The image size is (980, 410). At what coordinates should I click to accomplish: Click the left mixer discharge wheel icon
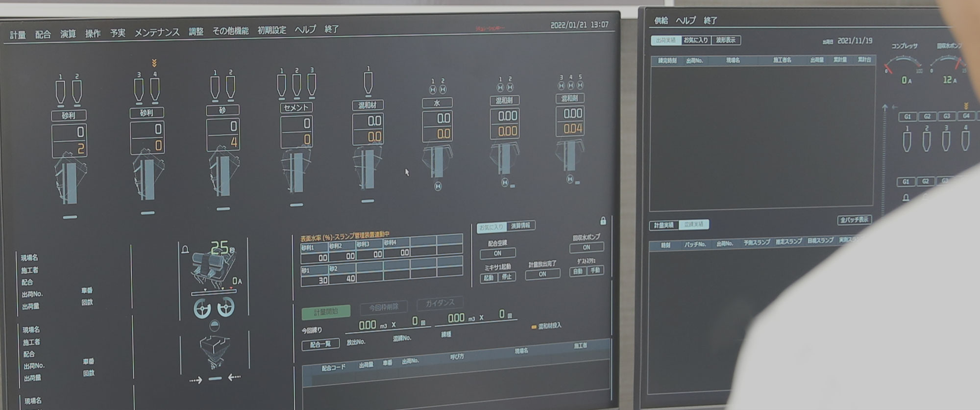coord(202,309)
